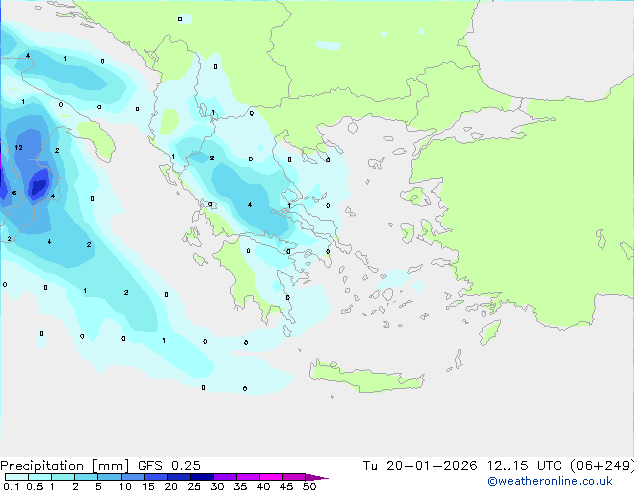Click the '0.1' legend scale label
This screenshot has width=634, height=490.
click(11, 486)
